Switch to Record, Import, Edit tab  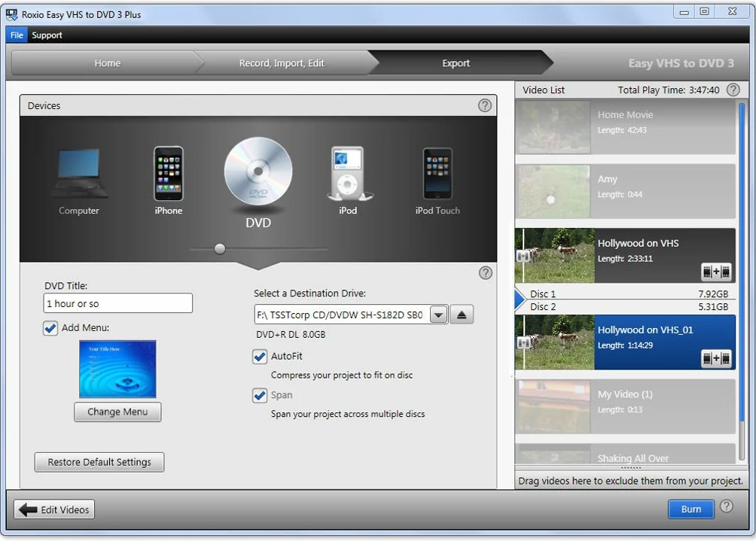tap(282, 63)
